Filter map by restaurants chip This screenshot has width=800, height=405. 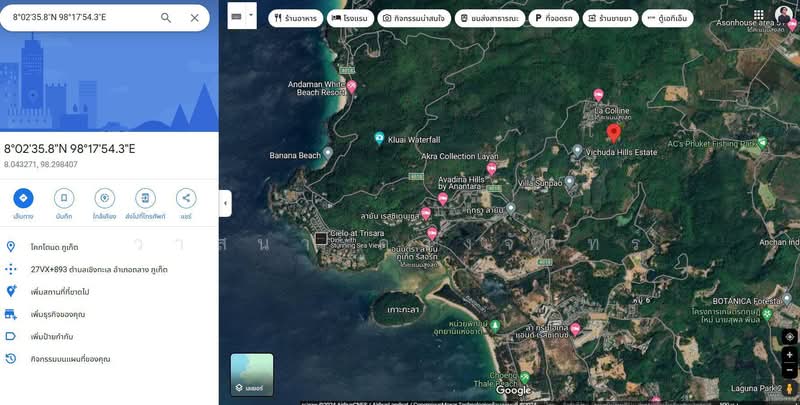click(295, 18)
